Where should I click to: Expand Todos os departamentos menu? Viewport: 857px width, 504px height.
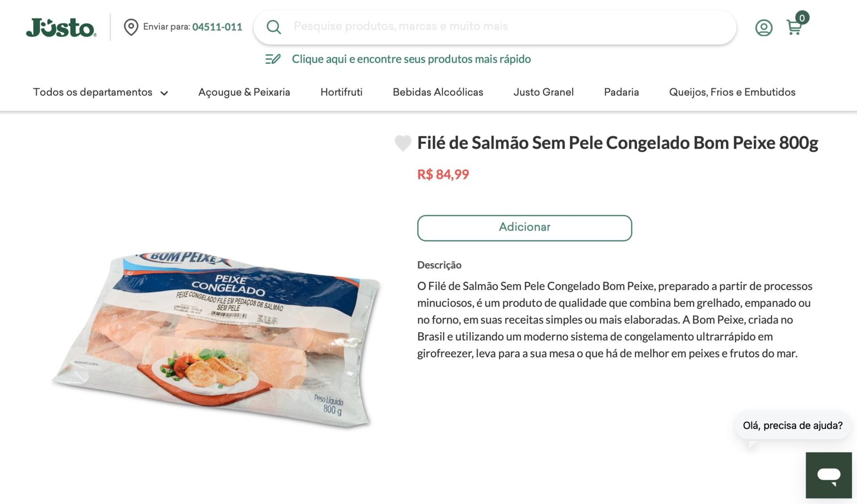100,92
